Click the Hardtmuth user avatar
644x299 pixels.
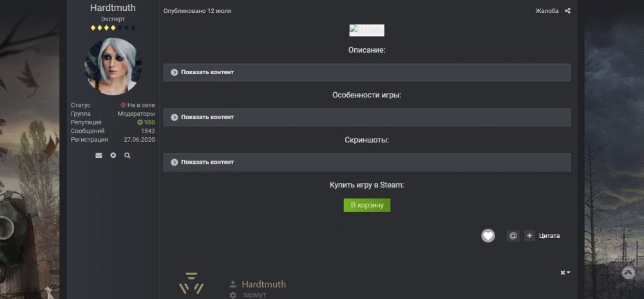tap(113, 66)
